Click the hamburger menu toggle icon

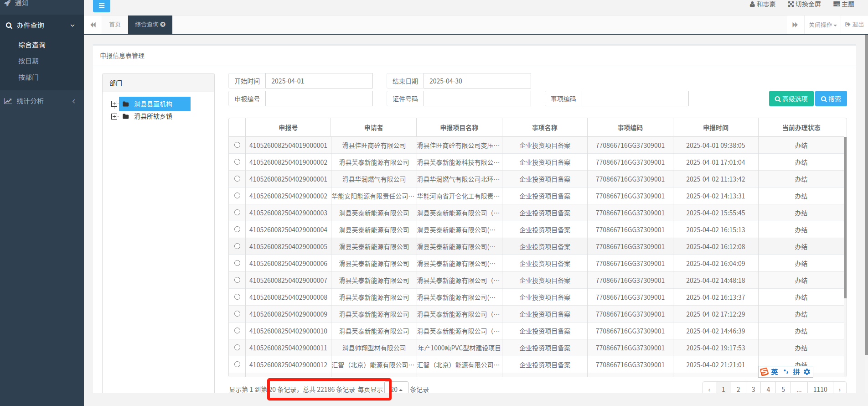(101, 6)
